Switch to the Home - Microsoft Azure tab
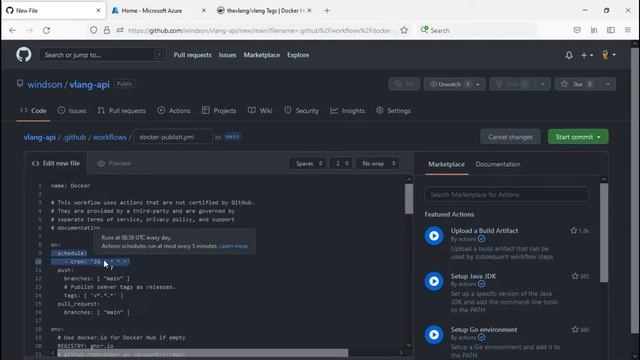The image size is (640, 360). point(152,11)
